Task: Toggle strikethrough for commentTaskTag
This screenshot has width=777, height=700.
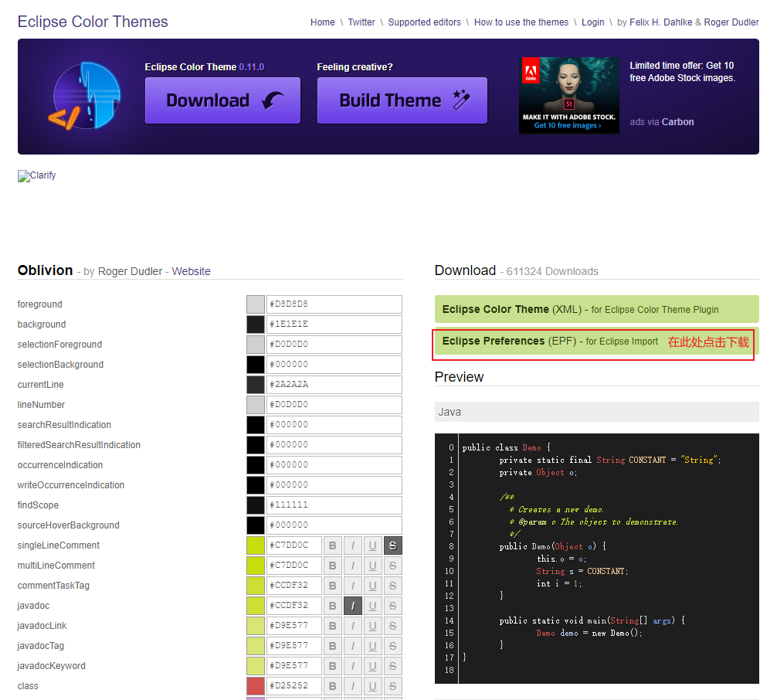Action: click(x=392, y=586)
